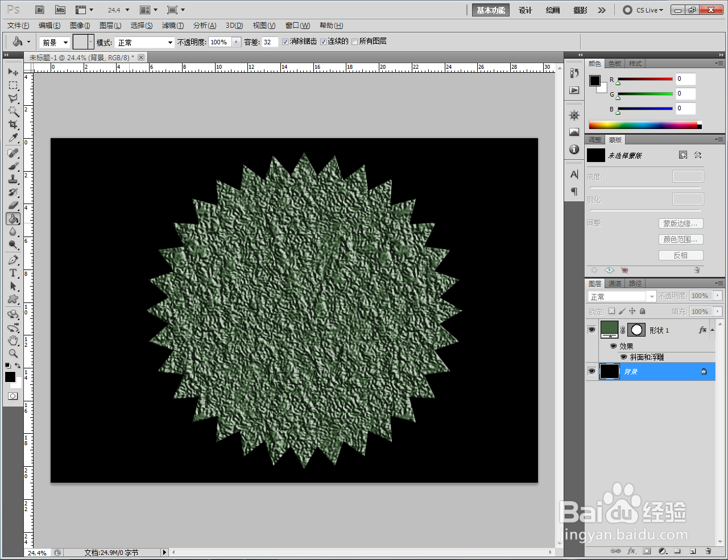Select the Dodge tool

[13, 244]
